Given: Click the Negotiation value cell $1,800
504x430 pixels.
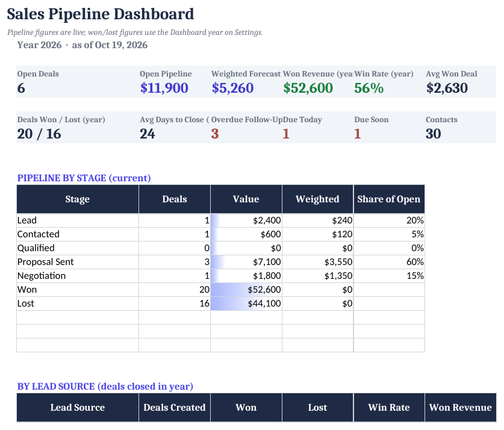Looking at the screenshot, I should pos(246,276).
